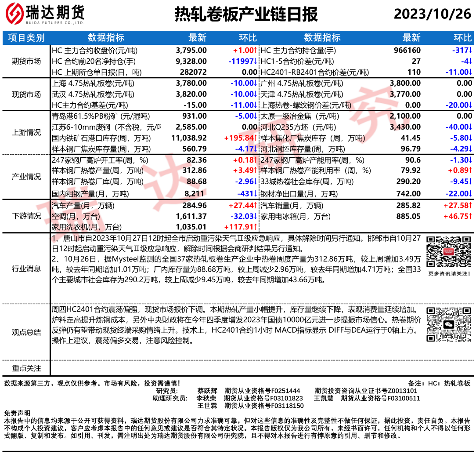The height and width of the screenshot is (454, 476).
Task: Click the report date 2023/10/26
Action: (432, 15)
